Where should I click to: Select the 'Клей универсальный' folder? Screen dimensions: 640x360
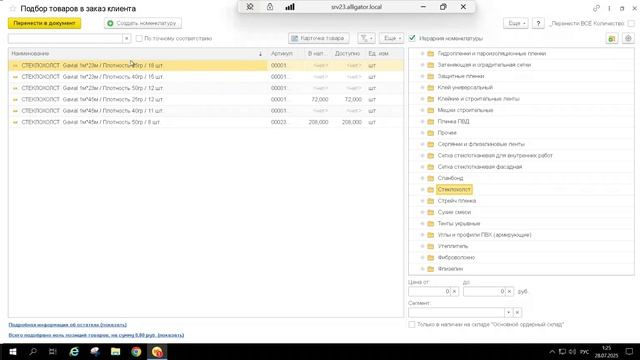point(465,87)
